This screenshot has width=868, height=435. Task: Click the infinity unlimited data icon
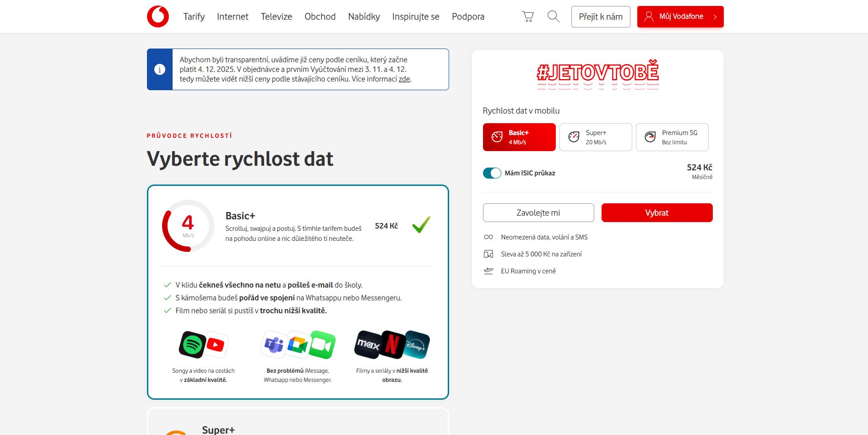tap(488, 237)
